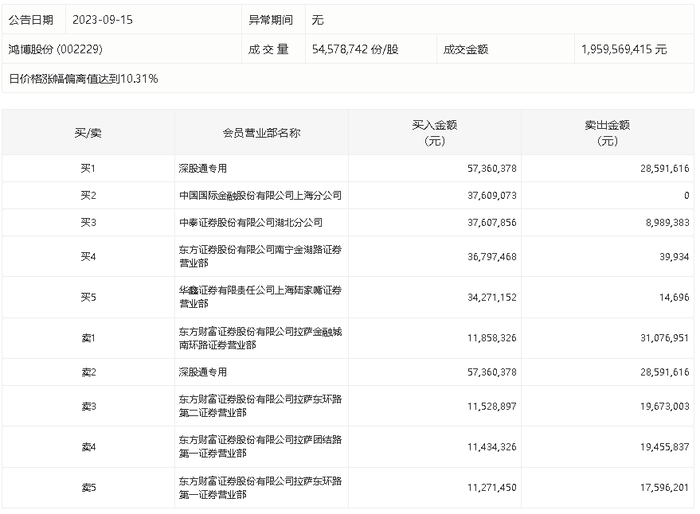Select sell amount 31,076,951
The height and width of the screenshot is (514, 700).
tap(664, 338)
